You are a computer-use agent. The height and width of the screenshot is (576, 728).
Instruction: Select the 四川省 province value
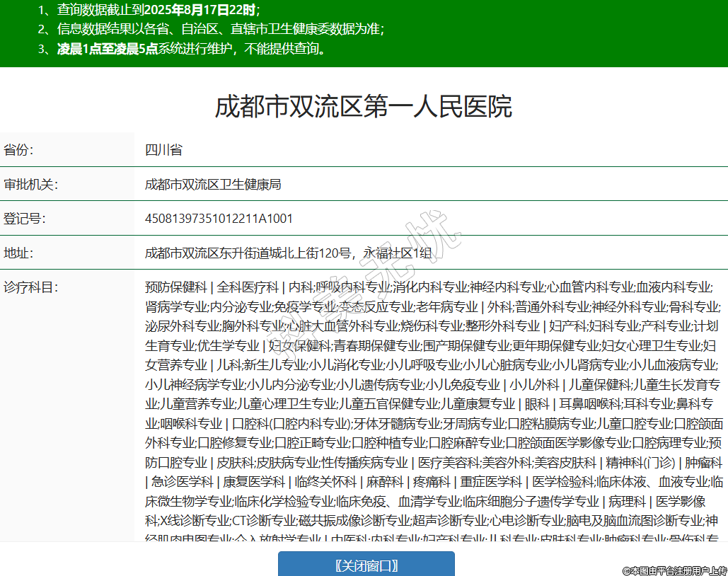pyautogui.click(x=163, y=150)
